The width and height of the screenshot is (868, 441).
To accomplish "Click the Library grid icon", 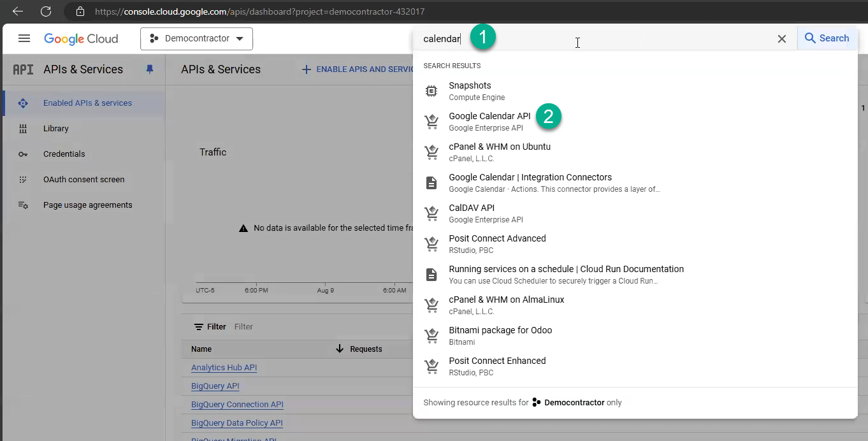I will 23,129.
